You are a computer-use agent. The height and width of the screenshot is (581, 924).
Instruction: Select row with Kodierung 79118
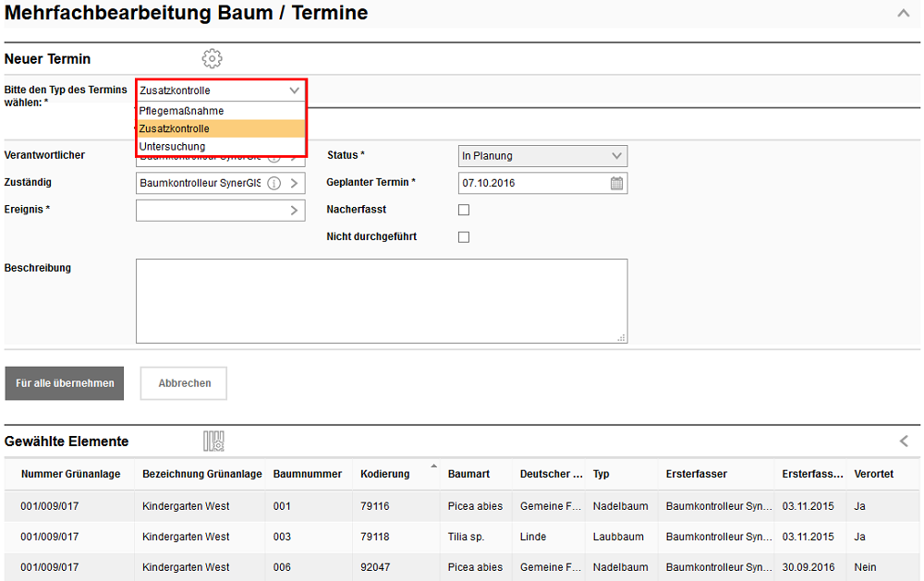(x=462, y=537)
